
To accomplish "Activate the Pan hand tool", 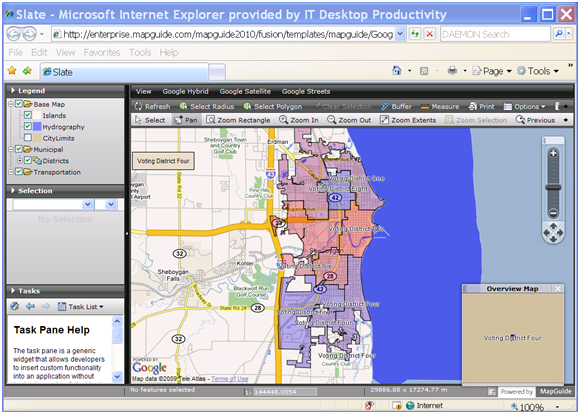I will coord(186,120).
